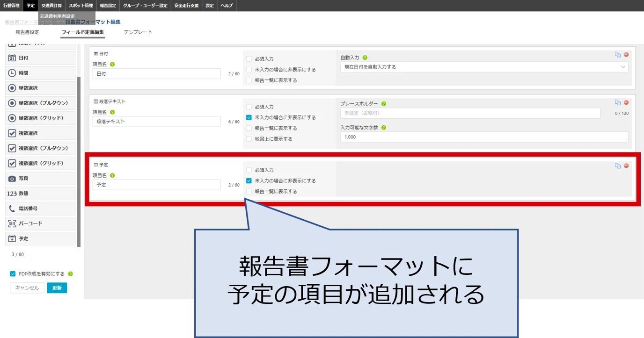
Task: Click the 項目名 input containing 段落テキスト
Action: point(156,122)
